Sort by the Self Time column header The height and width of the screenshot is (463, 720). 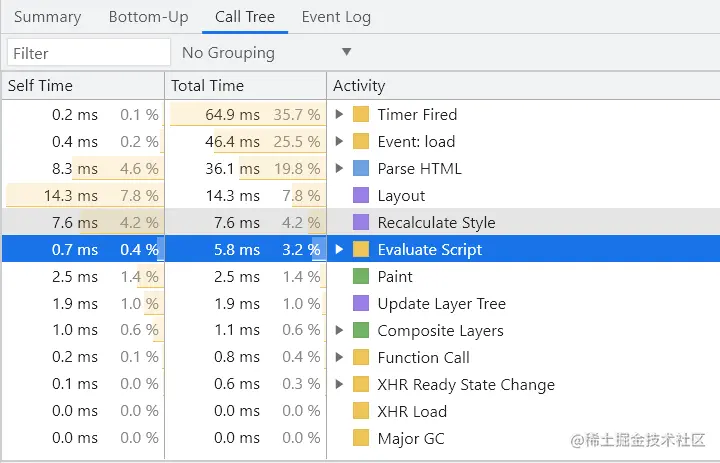41,86
